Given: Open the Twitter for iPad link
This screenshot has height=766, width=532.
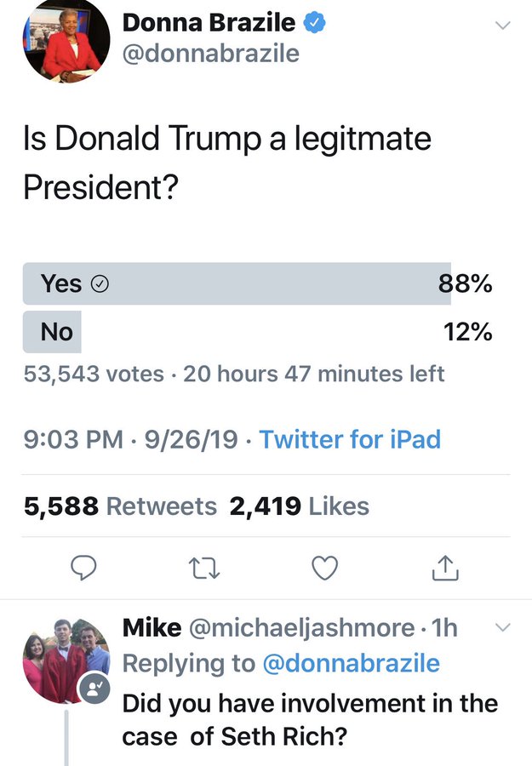Looking at the screenshot, I should (350, 439).
